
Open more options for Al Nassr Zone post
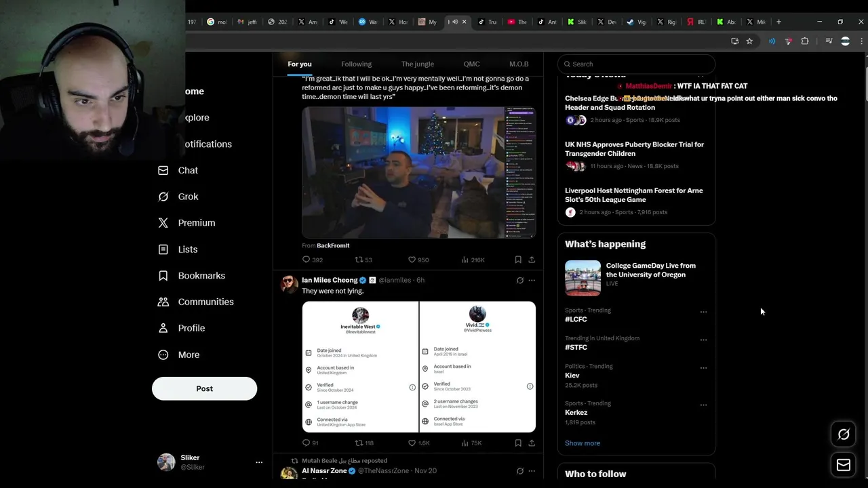(x=532, y=471)
